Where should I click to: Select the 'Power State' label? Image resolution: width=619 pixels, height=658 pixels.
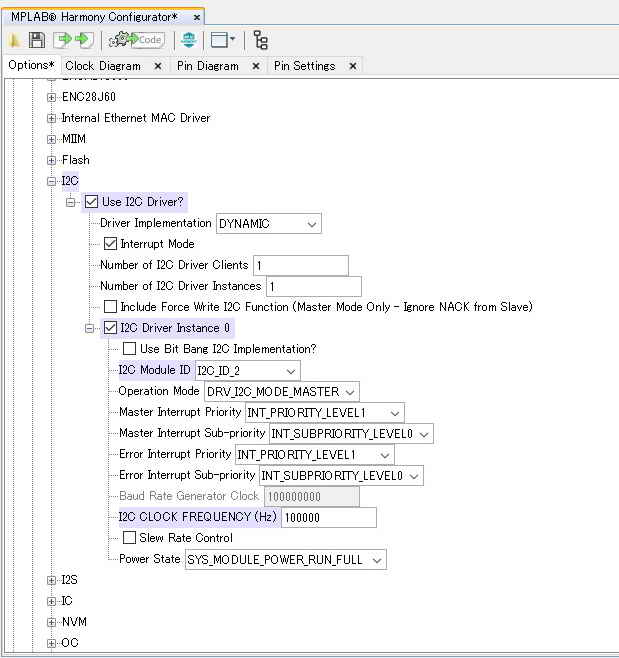tap(150, 559)
